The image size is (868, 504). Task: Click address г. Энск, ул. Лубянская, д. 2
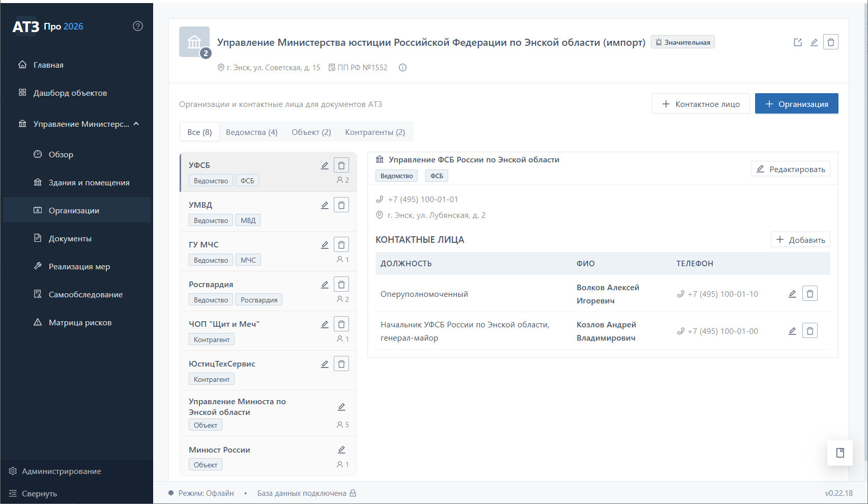click(437, 215)
